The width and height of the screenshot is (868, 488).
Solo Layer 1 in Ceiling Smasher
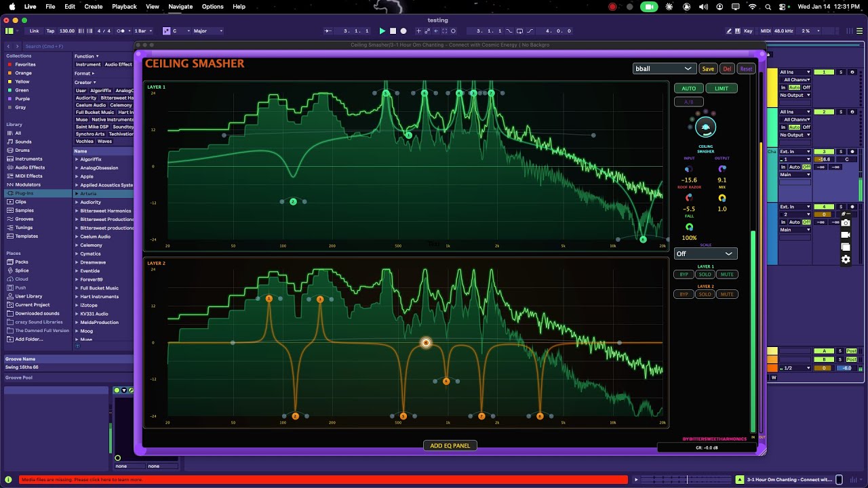705,274
